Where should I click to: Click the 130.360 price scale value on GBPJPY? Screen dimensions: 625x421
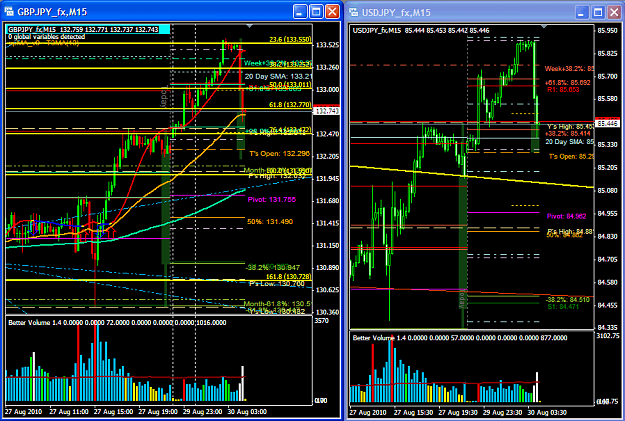(x=327, y=312)
